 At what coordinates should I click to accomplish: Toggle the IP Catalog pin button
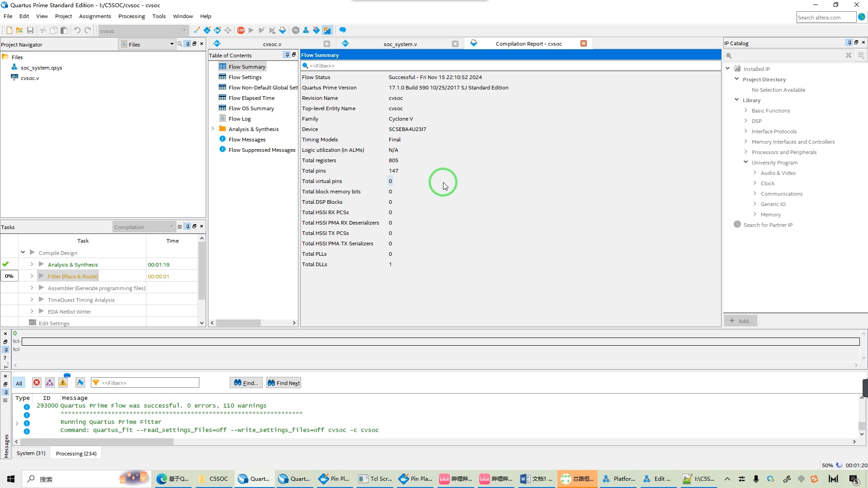click(849, 42)
